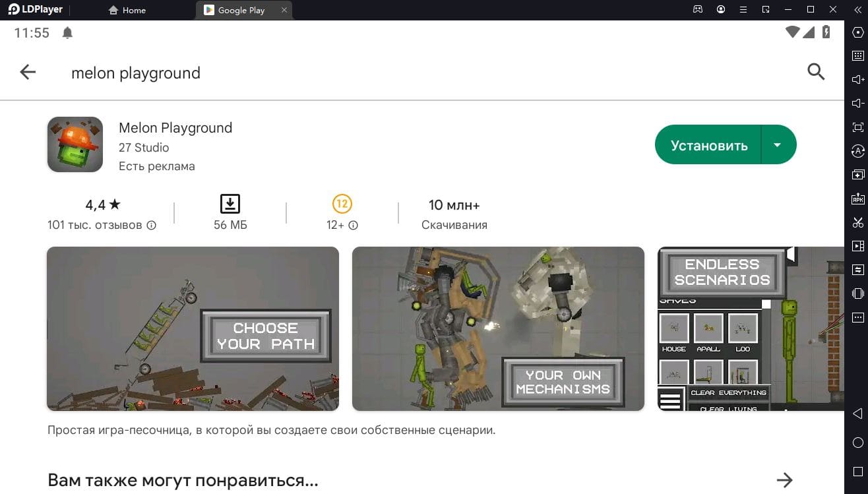Start the video recorder icon in sidebar
This screenshot has height=494, width=868.
point(857,246)
